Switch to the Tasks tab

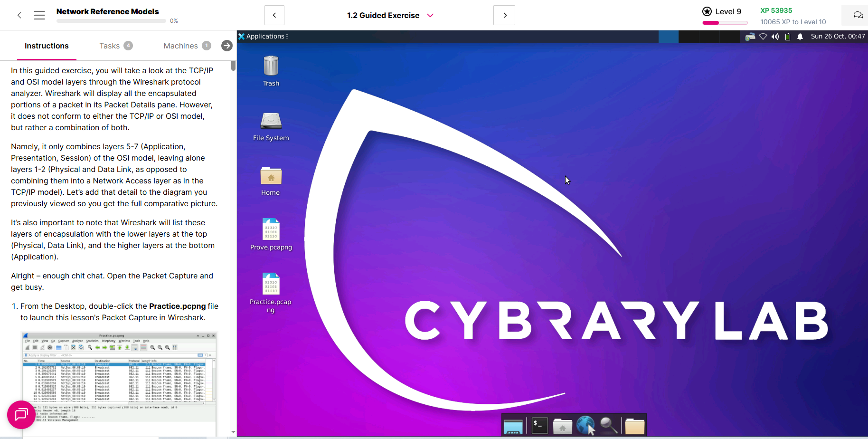tap(115, 46)
